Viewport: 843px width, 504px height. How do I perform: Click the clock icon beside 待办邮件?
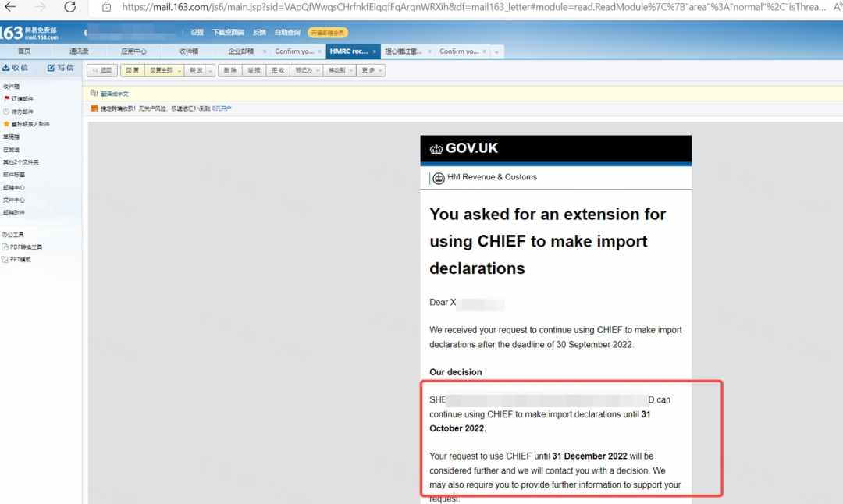tap(6, 112)
